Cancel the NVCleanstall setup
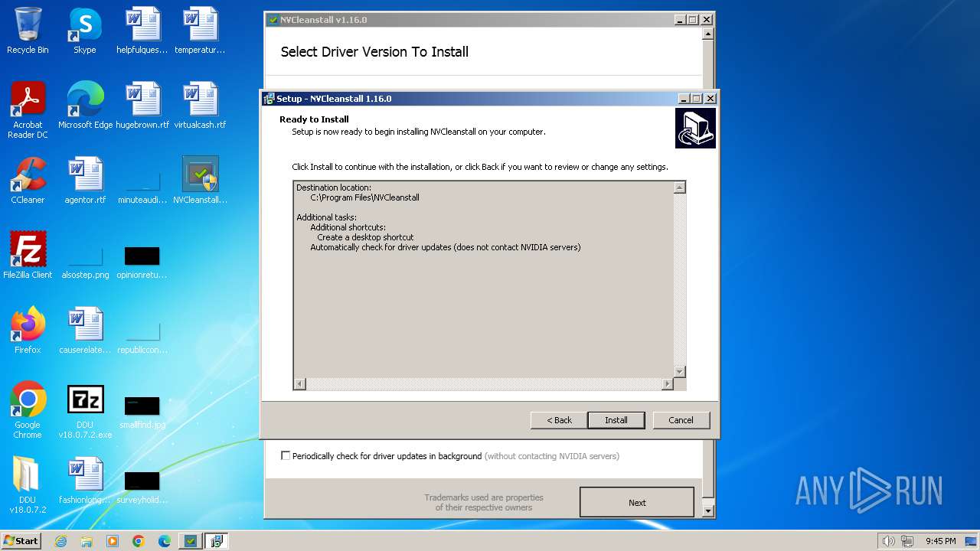Image resolution: width=980 pixels, height=551 pixels. pos(681,420)
